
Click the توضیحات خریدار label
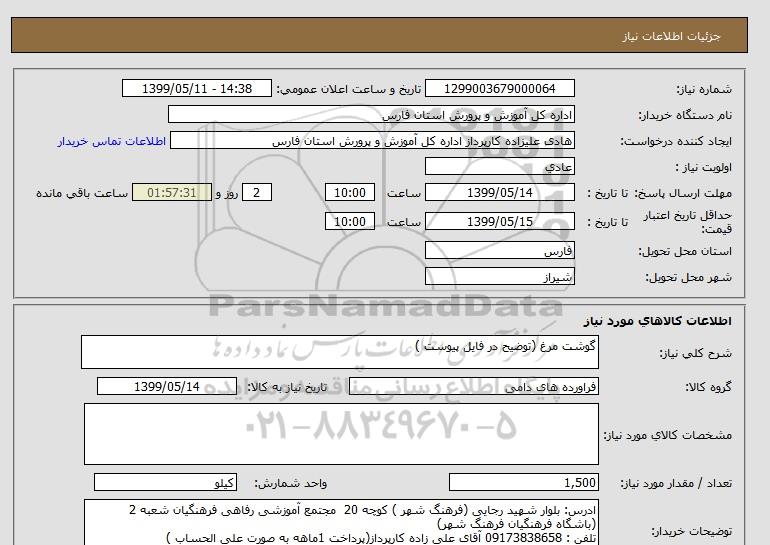point(691,531)
